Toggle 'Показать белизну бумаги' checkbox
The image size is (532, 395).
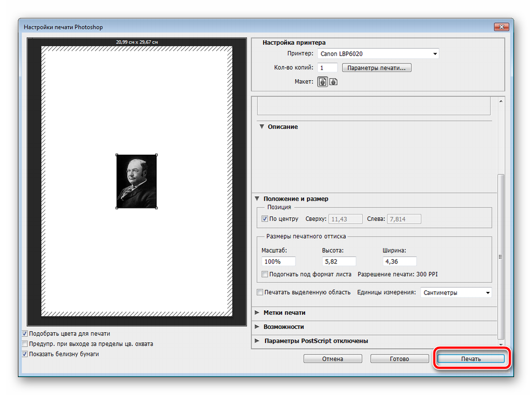(x=25, y=354)
